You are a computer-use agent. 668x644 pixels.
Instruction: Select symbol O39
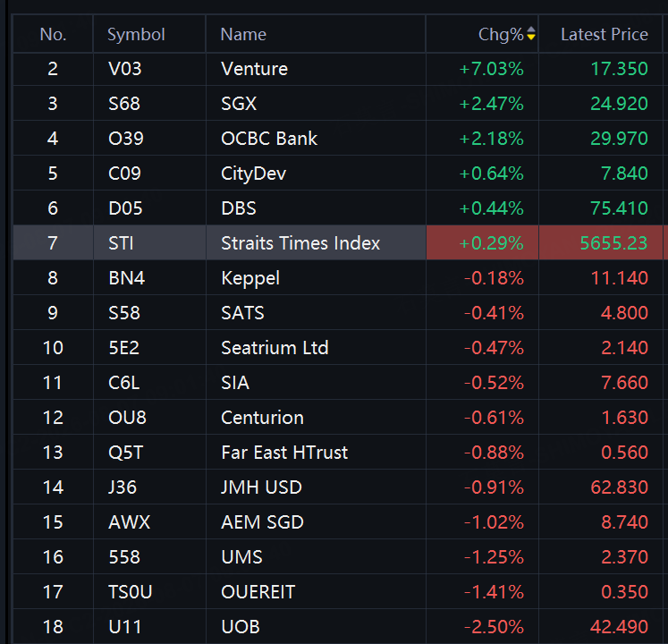pos(126,139)
